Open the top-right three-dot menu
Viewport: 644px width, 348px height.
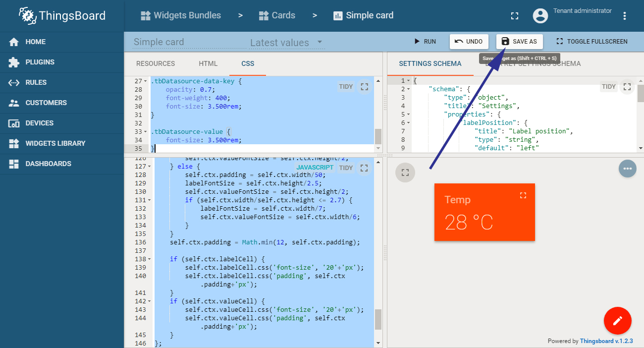pos(625,16)
